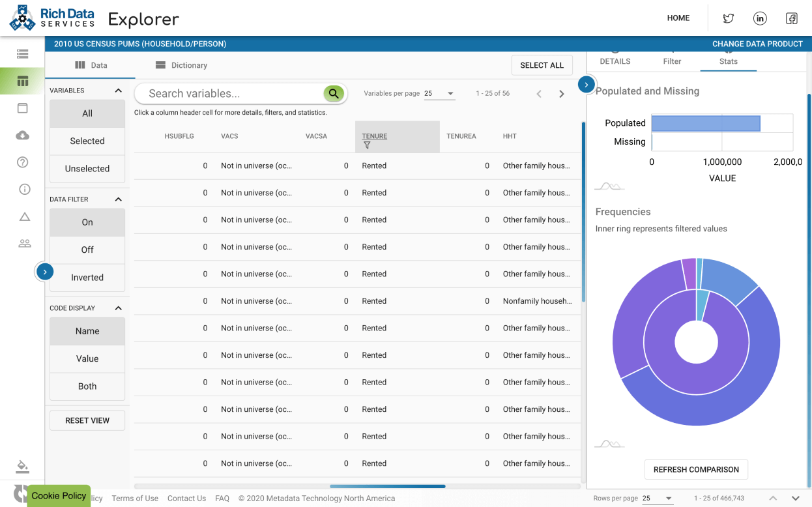Image resolution: width=812 pixels, height=507 pixels.
Task: Set code display to Both
Action: coord(87,386)
